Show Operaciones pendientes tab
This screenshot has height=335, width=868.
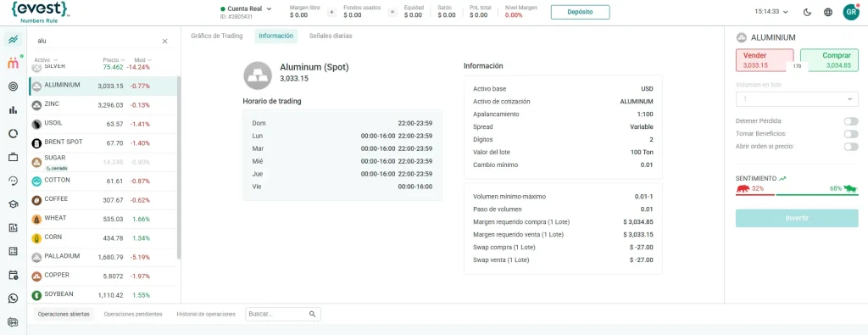tap(133, 314)
